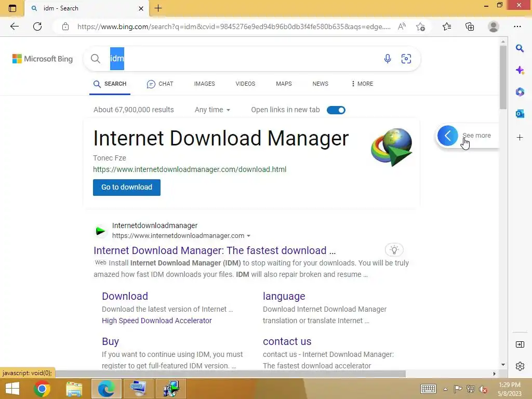Image resolution: width=532 pixels, height=399 pixels.
Task: Open the tab actions menu icon
Action: coord(12,8)
